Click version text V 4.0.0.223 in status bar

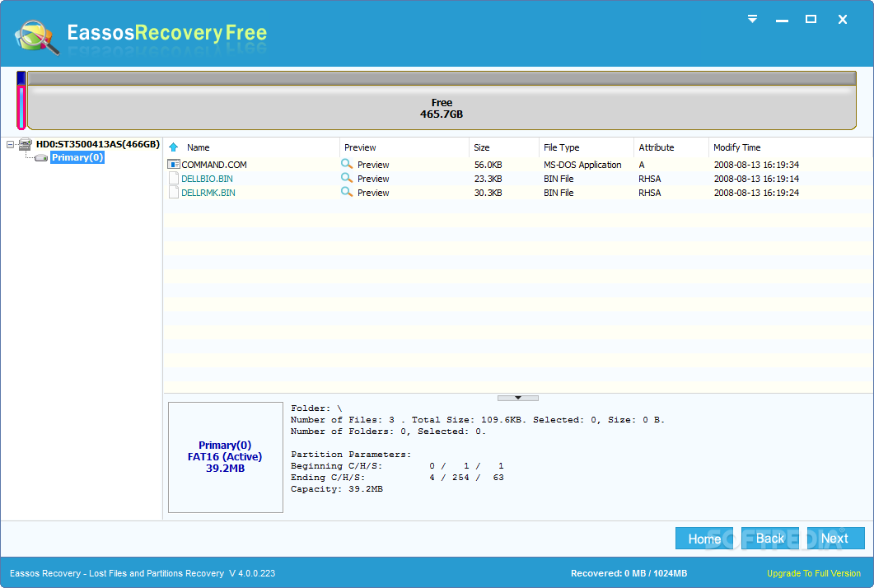click(252, 573)
